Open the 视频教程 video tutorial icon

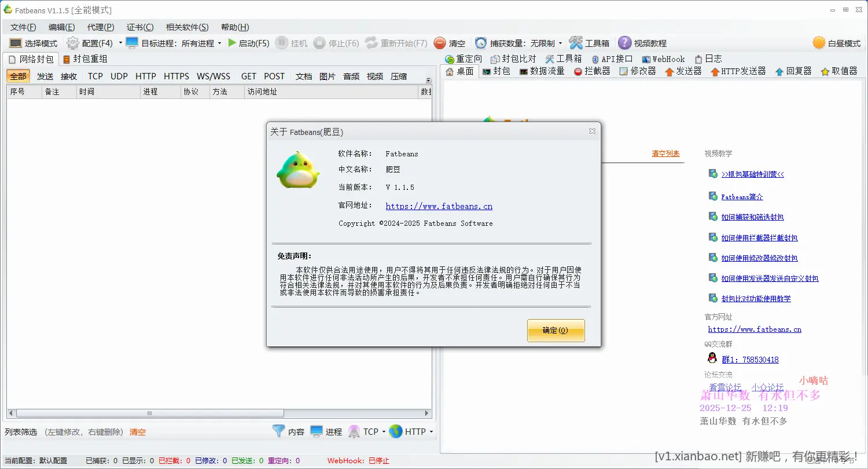click(644, 42)
